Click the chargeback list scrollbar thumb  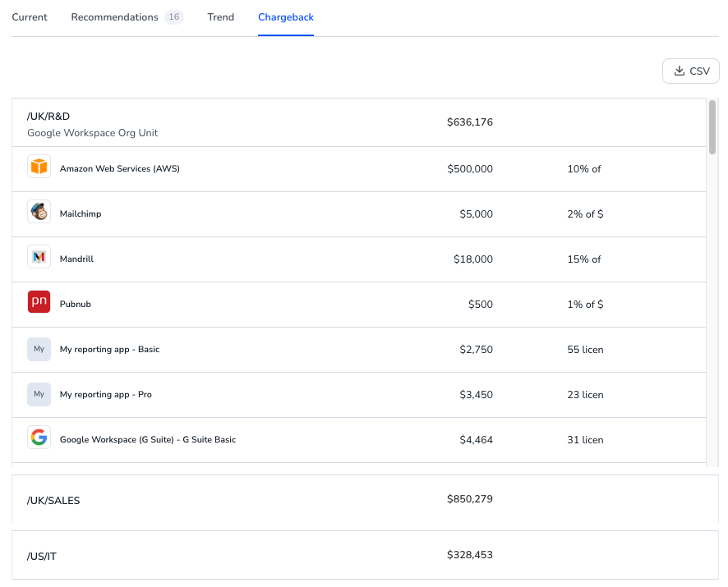click(x=712, y=127)
